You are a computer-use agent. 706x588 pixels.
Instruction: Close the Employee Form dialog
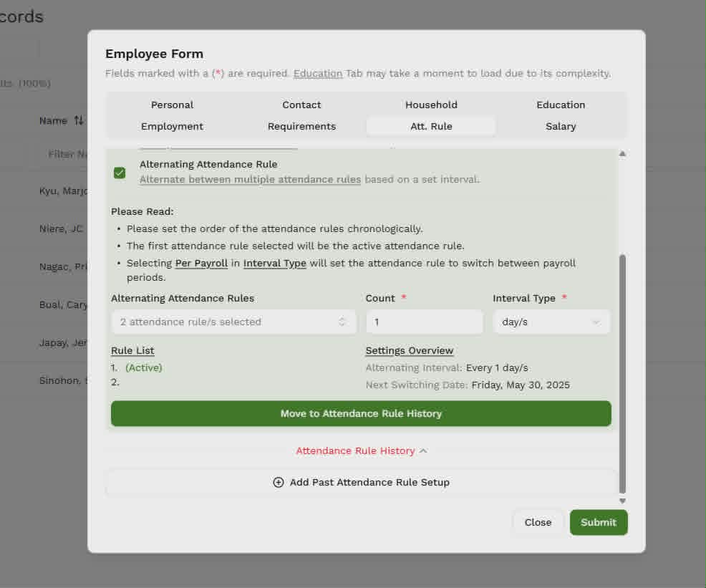tap(538, 522)
